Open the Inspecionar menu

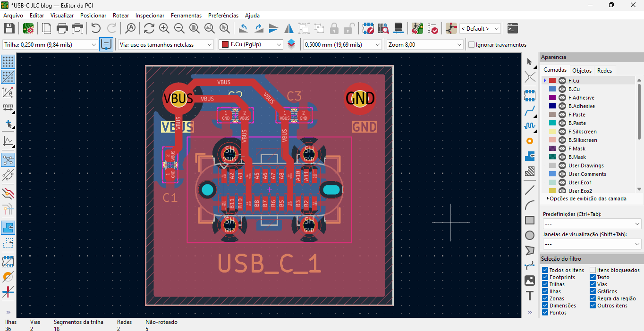(150, 16)
